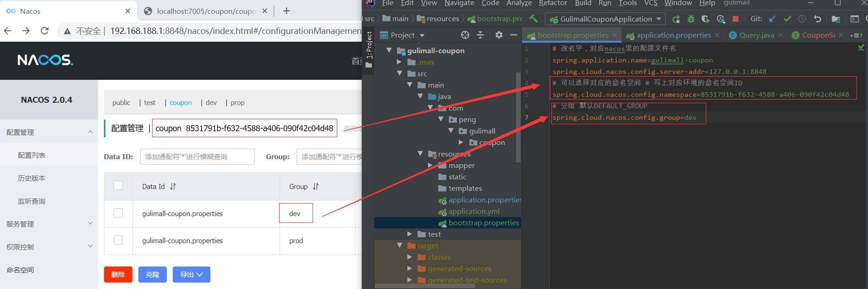Open the Analyze menu
Viewport: 868px width, 289px height.
pos(519,3)
